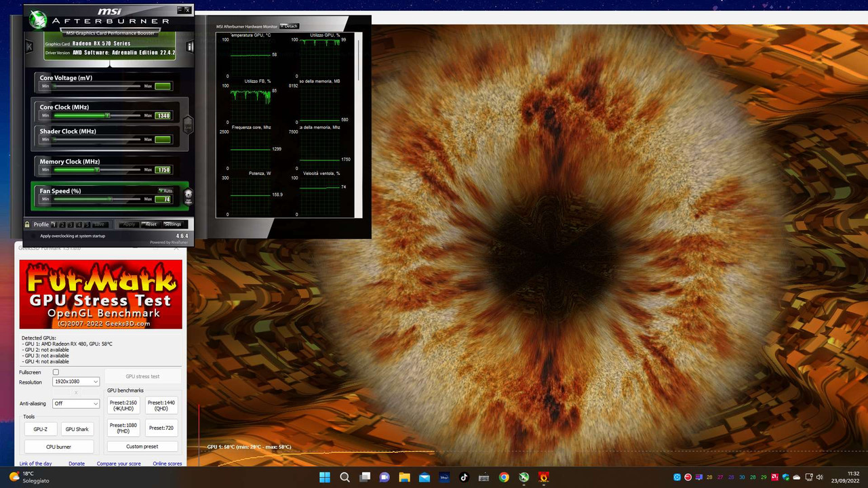Click the Velocità ventola graph
Screen dimensions: 868x488
pos(320,196)
